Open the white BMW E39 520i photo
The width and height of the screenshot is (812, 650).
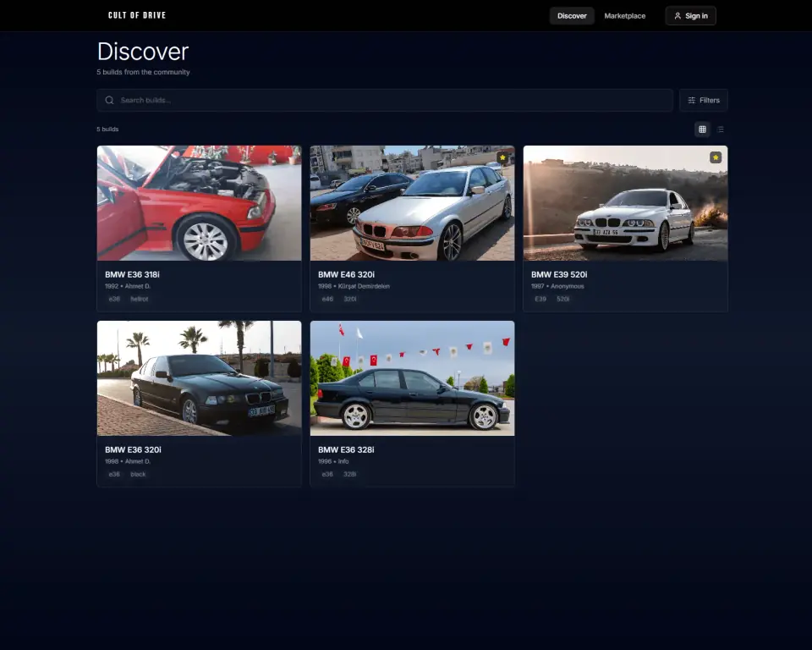point(625,203)
